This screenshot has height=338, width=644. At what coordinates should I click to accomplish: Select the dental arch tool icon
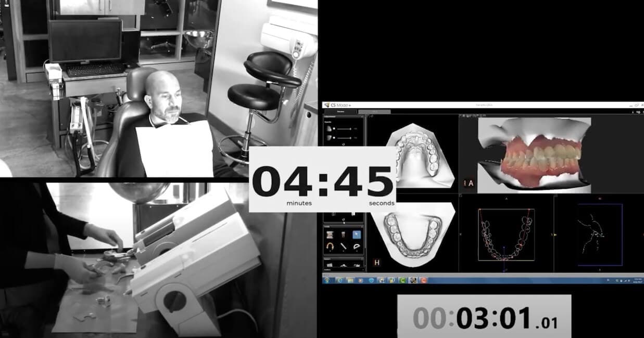click(330, 246)
